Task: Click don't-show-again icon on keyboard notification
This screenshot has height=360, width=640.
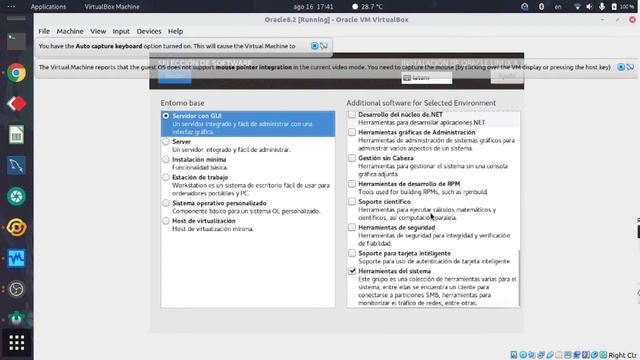Action: pyautogui.click(x=324, y=46)
